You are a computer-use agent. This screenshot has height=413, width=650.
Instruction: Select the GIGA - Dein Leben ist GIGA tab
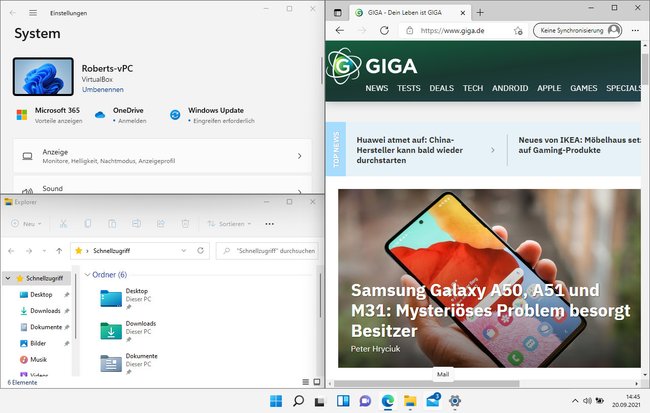410,13
